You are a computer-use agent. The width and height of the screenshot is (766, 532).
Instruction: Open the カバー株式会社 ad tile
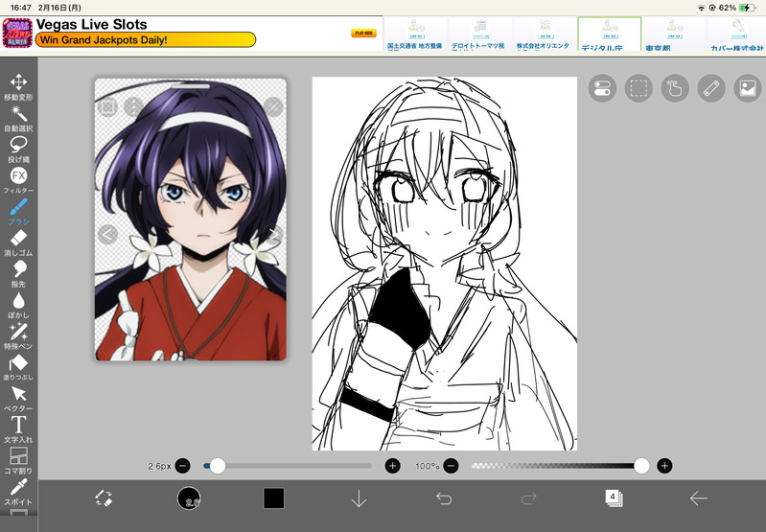736,34
